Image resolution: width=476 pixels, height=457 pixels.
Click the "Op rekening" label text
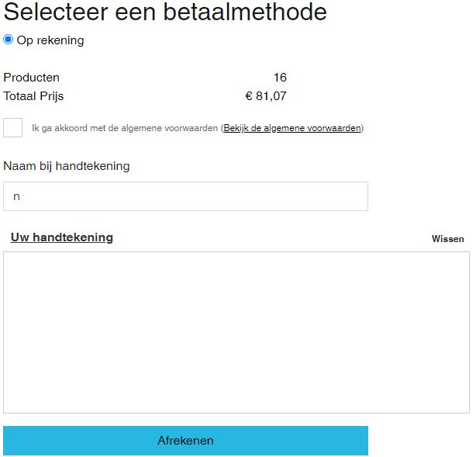(50, 40)
